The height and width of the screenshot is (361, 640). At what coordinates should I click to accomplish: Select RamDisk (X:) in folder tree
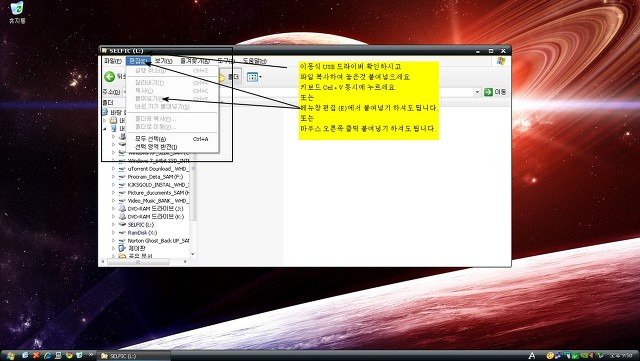(x=142, y=233)
